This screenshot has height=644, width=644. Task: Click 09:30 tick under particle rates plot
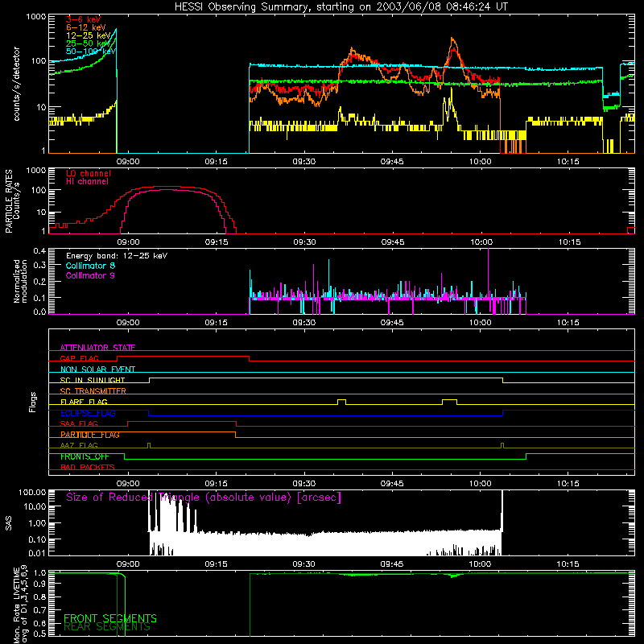point(305,242)
